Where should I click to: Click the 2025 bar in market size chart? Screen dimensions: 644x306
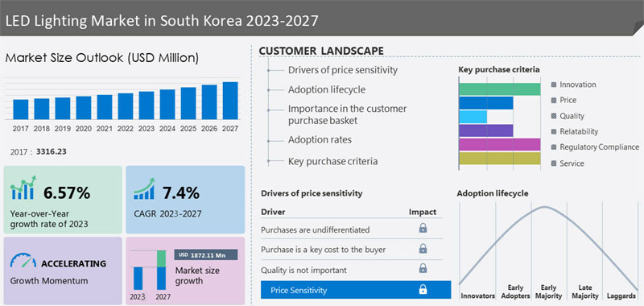point(188,104)
